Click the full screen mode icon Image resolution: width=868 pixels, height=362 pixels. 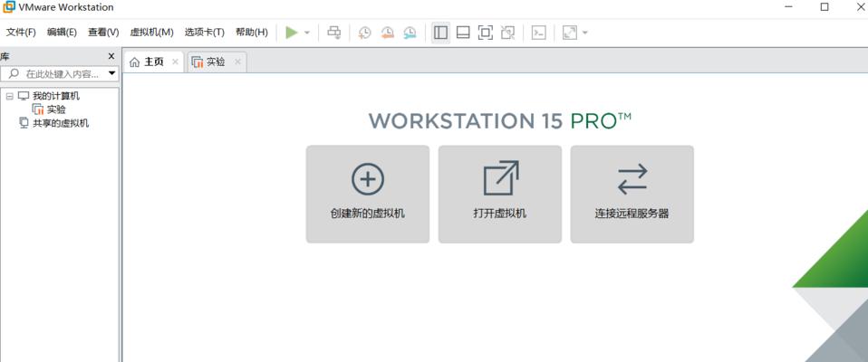486,33
